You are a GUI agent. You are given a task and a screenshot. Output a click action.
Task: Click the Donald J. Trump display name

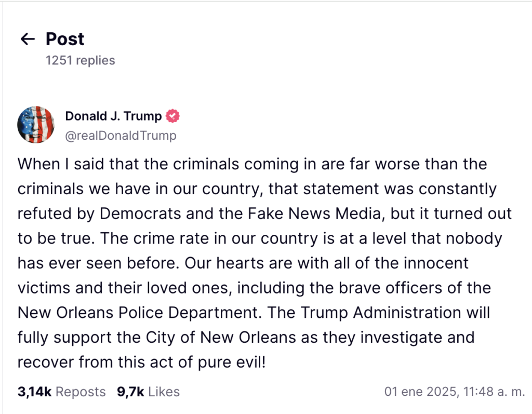[113, 116]
